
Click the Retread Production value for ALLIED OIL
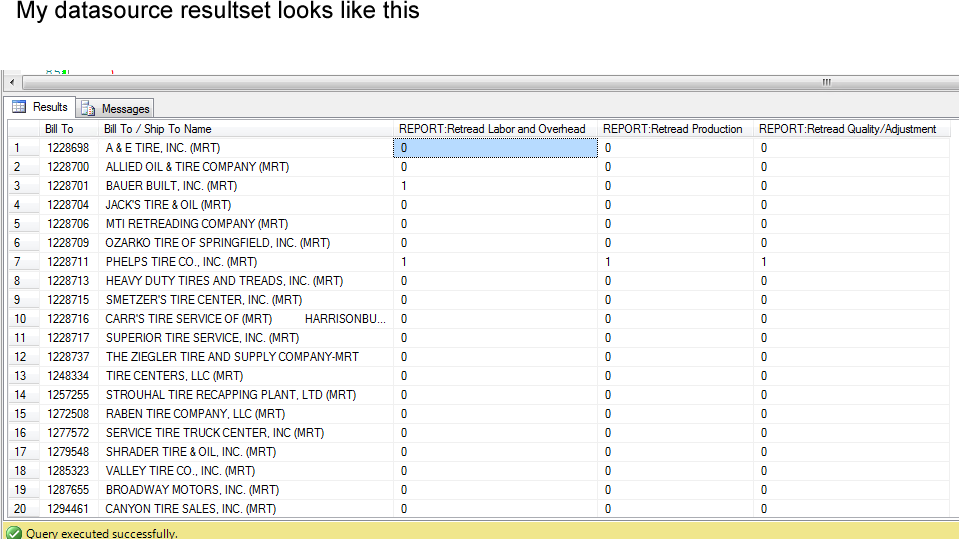[x=676, y=167]
